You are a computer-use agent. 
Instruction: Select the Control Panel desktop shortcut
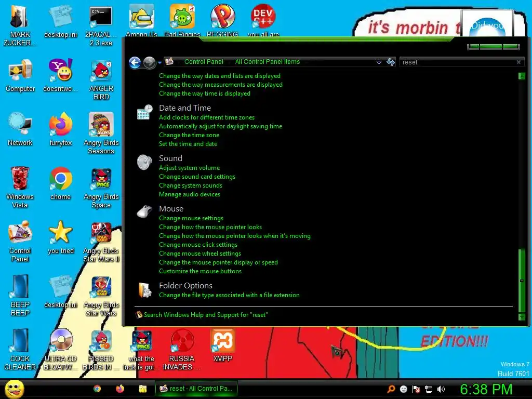(x=20, y=242)
